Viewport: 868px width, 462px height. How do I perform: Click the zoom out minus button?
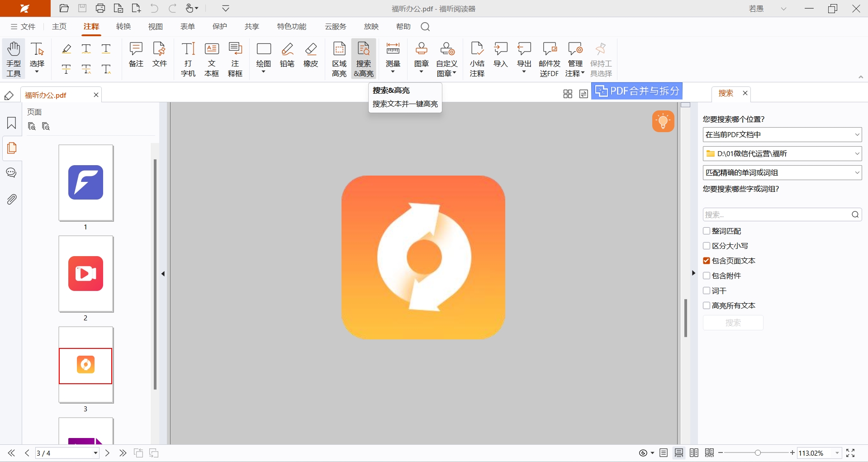[721, 453]
